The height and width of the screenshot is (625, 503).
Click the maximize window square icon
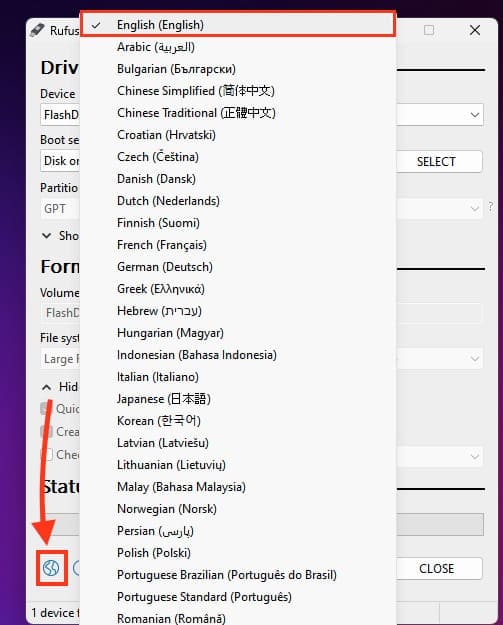click(x=429, y=30)
